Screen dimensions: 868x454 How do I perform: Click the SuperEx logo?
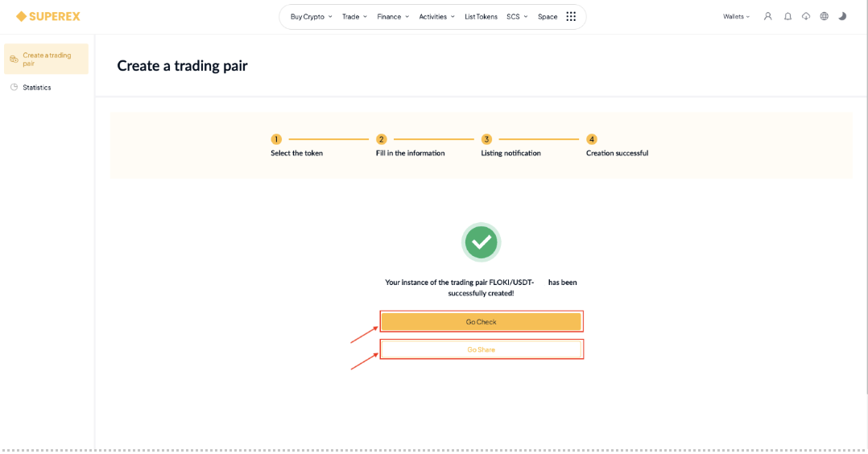[x=48, y=17]
